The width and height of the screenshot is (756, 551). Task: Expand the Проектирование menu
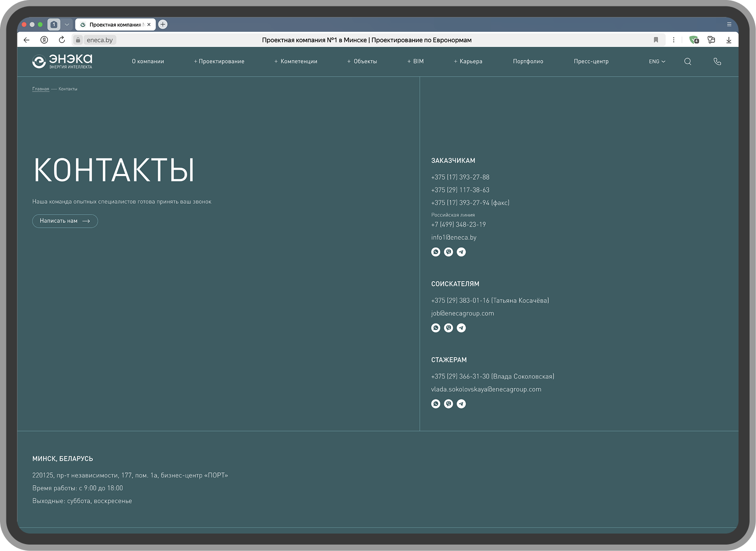(219, 62)
